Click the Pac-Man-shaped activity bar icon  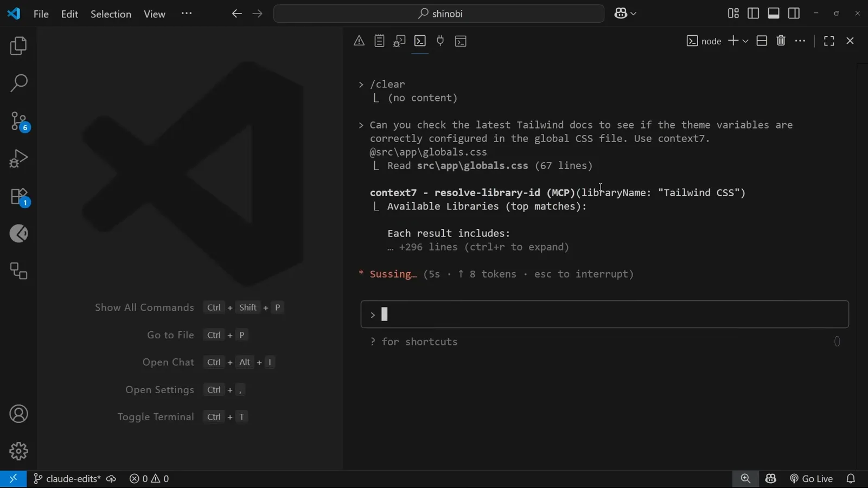[x=18, y=234]
